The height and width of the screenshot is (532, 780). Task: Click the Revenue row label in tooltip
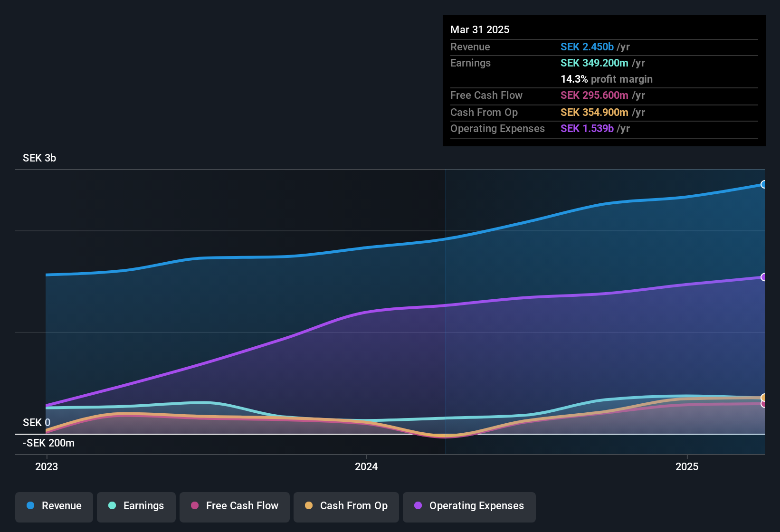470,47
